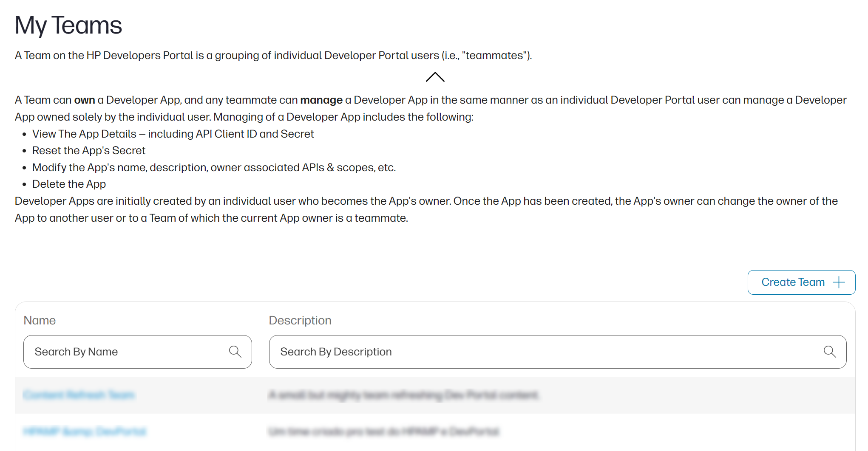Focus the Search By Name field

click(137, 352)
